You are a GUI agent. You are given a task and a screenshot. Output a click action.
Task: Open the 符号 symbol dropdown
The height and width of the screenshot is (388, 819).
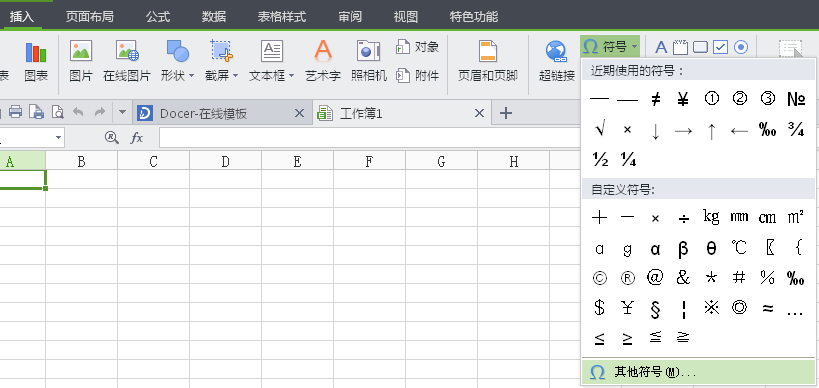click(610, 48)
